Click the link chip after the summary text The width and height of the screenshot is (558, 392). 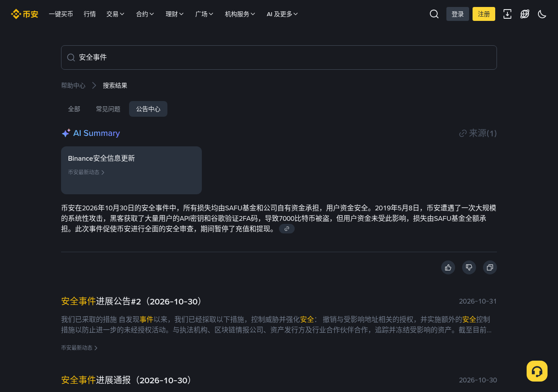tap(287, 229)
